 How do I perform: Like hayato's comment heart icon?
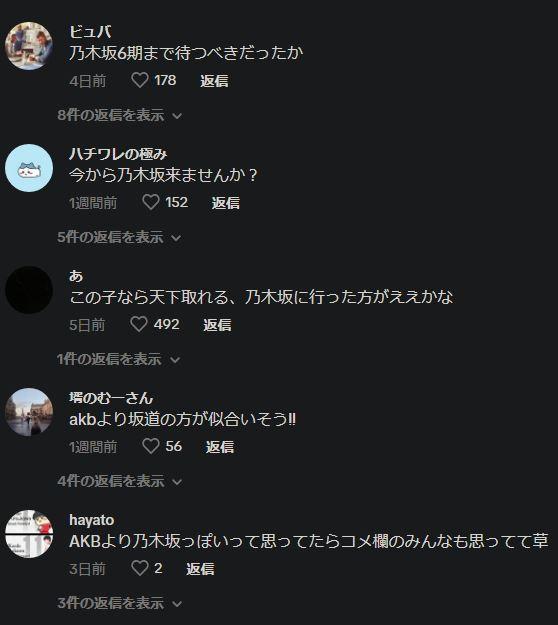140,568
